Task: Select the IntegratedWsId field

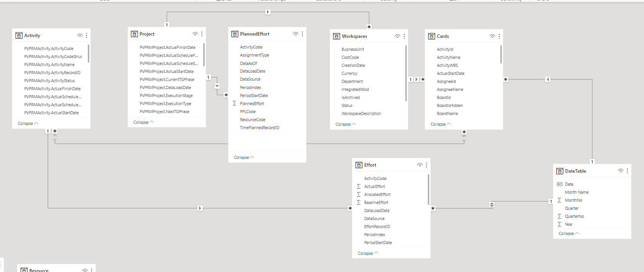Action: 355,89
